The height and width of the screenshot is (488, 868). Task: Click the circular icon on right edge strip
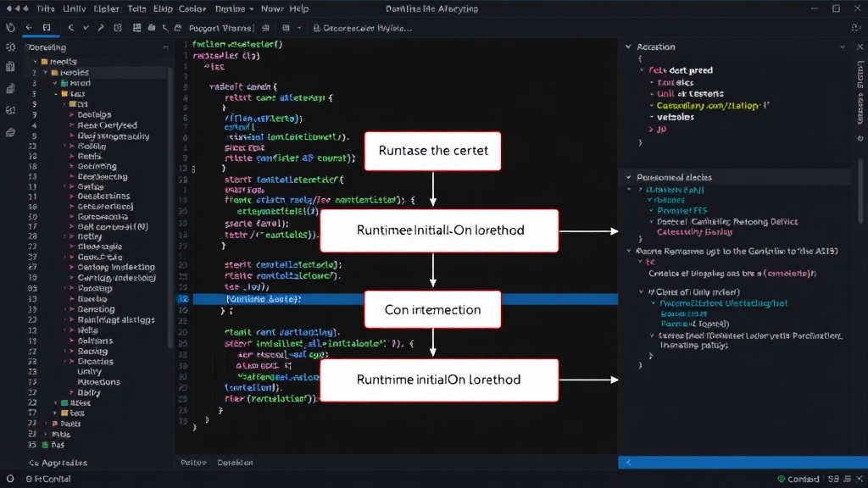(x=860, y=138)
